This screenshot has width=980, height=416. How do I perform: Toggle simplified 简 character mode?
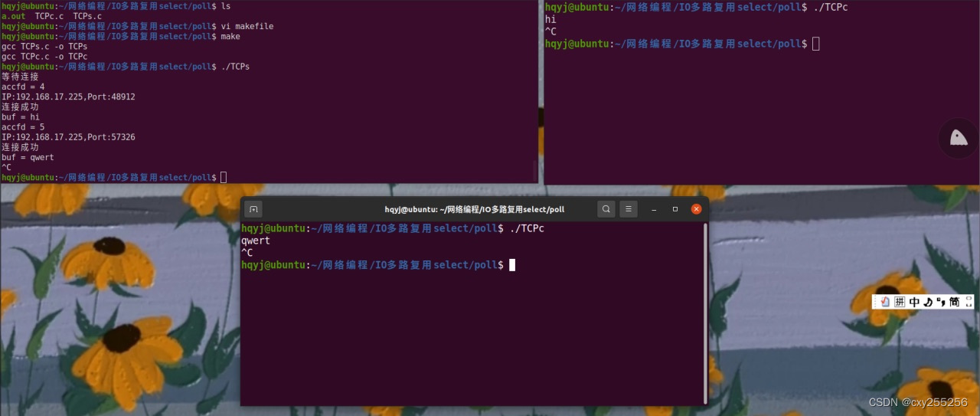tap(954, 302)
